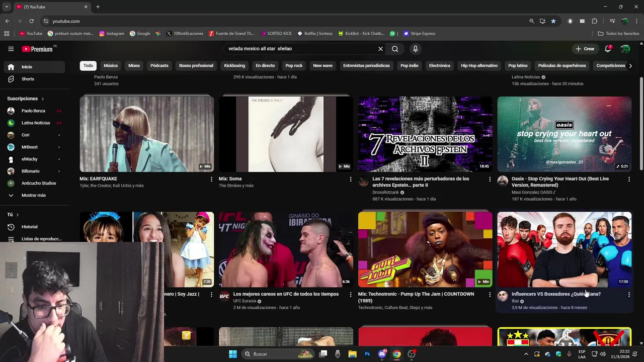The image size is (644, 362).
Task: Open Anticucho Studios subscription
Action: pos(34,183)
